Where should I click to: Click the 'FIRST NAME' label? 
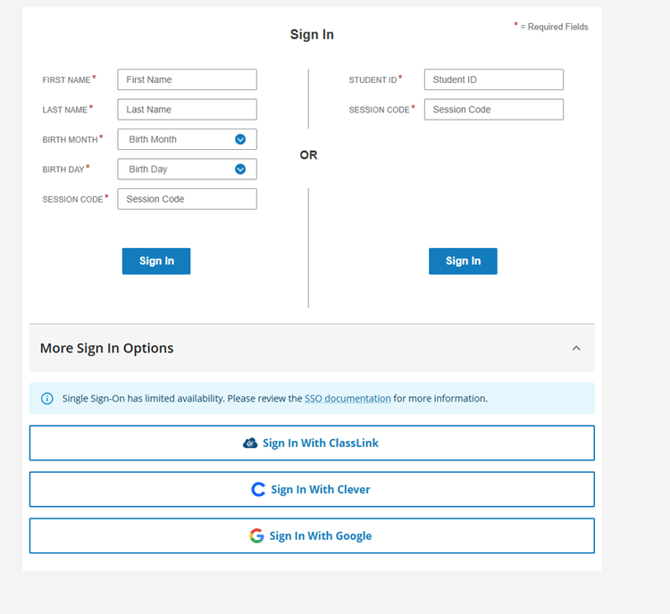(x=66, y=80)
